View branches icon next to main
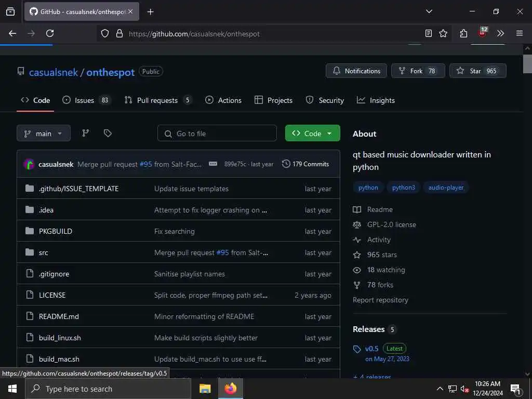 pos(86,134)
